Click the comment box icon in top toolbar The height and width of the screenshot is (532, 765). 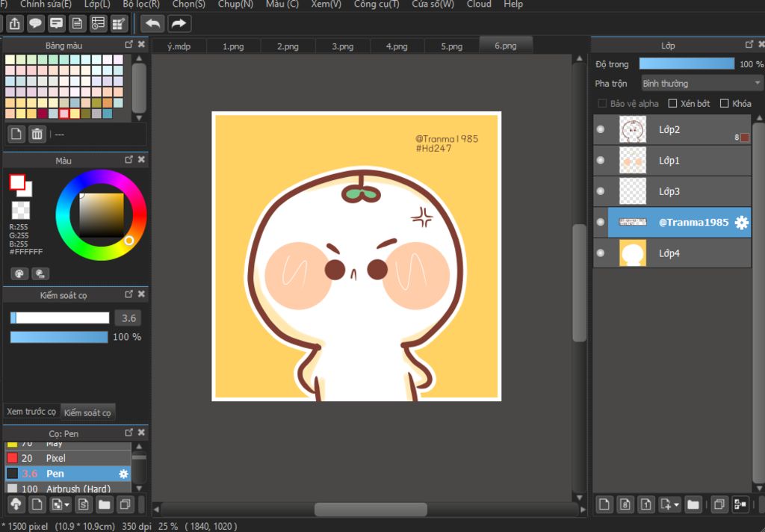pyautogui.click(x=57, y=23)
